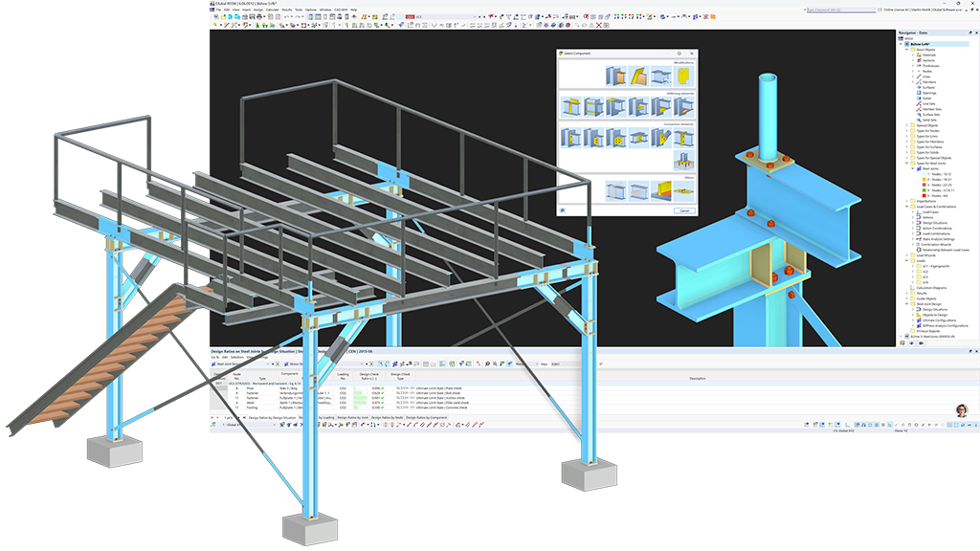Click the green checkmark validating Max ratio
The width and height of the screenshot is (980, 551).
pos(601,364)
